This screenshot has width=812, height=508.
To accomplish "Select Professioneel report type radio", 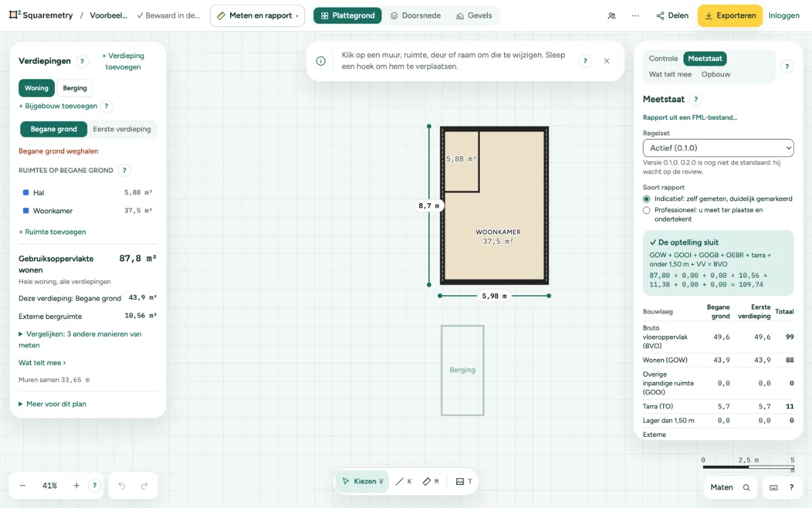I will (647, 211).
